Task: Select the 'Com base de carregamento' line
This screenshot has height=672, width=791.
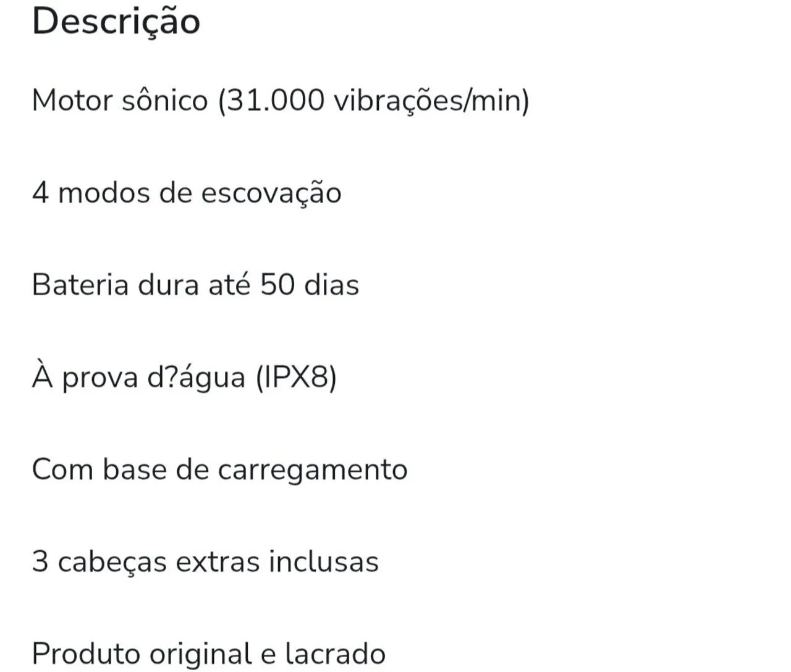Action: (x=219, y=470)
